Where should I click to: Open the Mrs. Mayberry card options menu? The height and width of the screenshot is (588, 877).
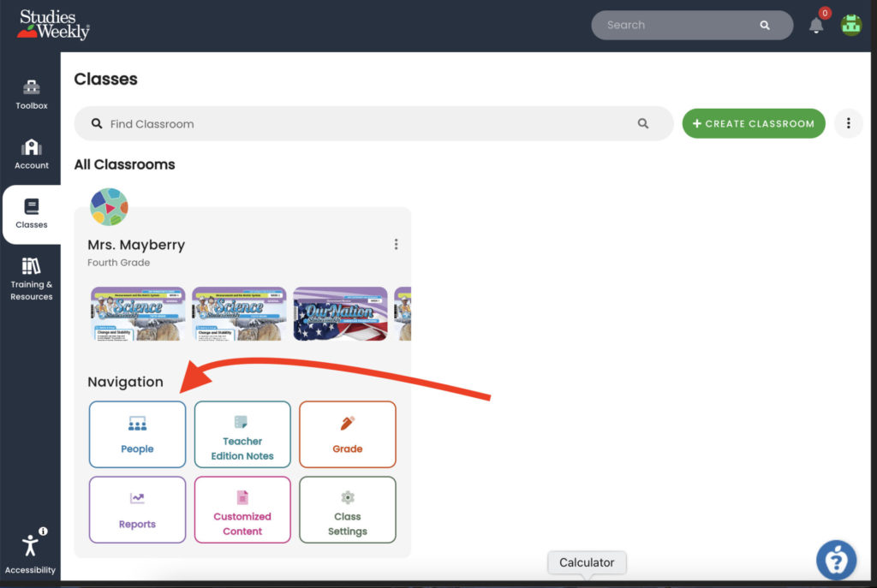[x=397, y=243]
